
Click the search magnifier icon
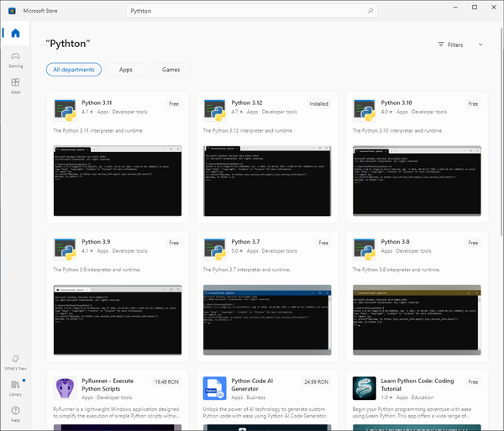tap(370, 11)
